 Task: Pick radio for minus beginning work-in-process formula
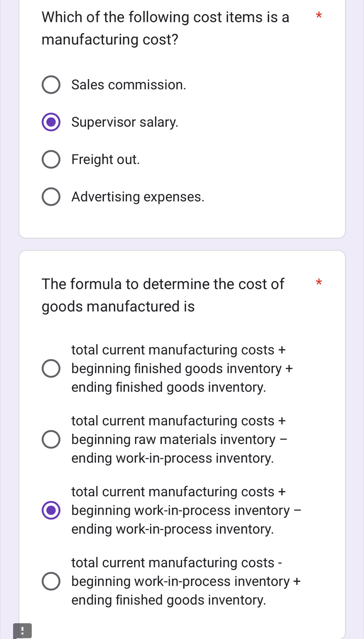[51, 581]
